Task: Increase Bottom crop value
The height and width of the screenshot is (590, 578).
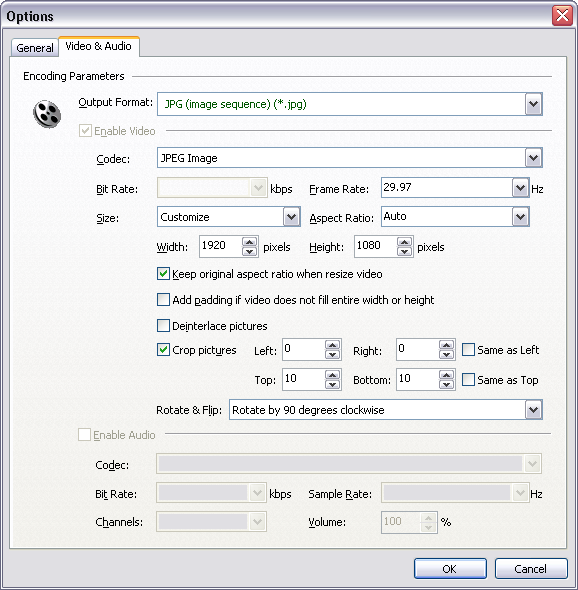Action: tap(446, 375)
